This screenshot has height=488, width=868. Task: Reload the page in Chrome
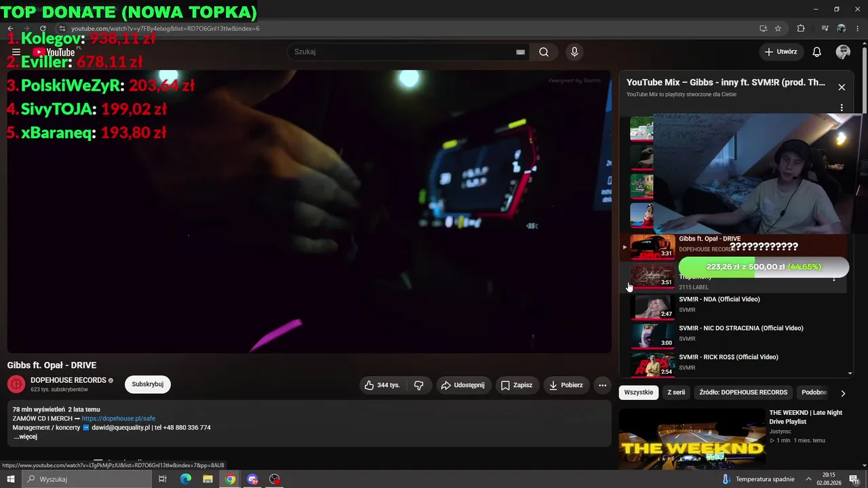pyautogui.click(x=43, y=28)
